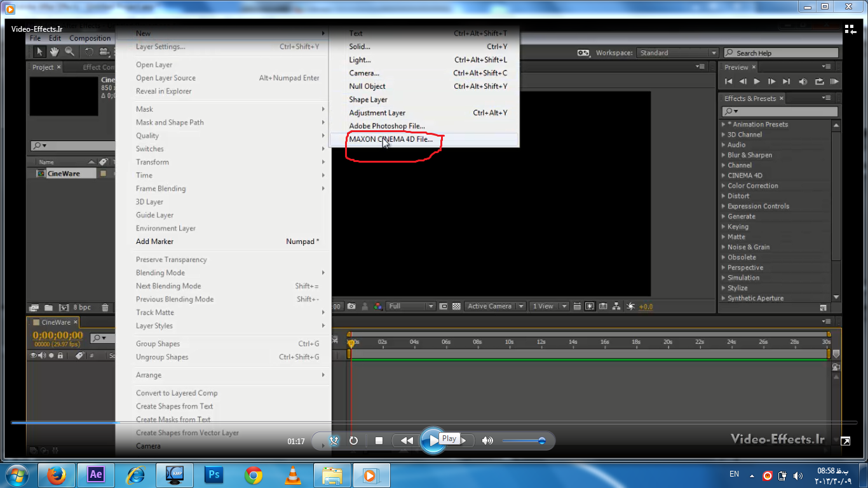Toggle region of interest button
Viewport: 868px width, 488px height.
444,306
